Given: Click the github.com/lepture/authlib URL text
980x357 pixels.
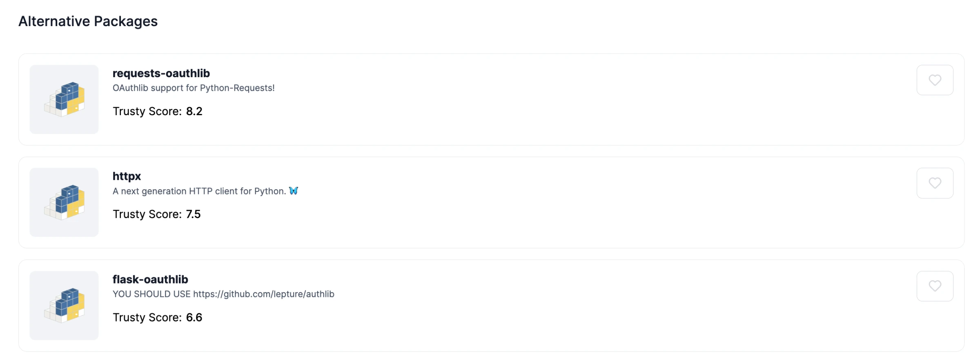Looking at the screenshot, I should tap(264, 294).
